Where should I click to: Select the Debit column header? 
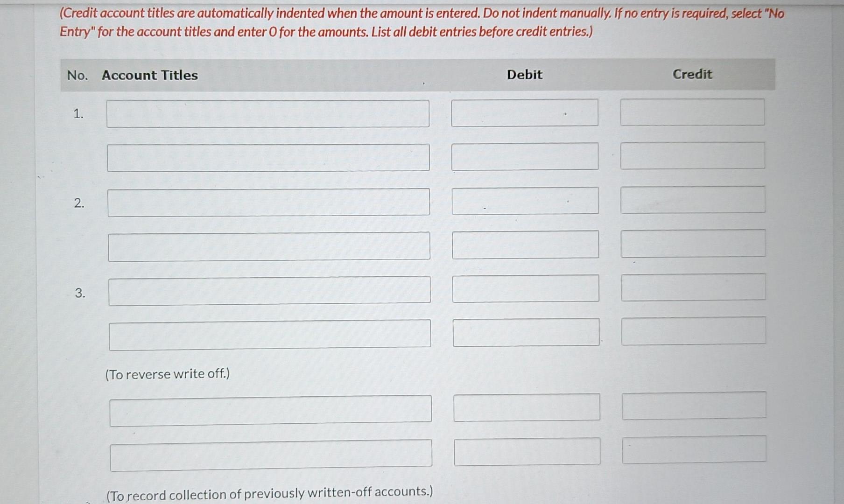(524, 75)
